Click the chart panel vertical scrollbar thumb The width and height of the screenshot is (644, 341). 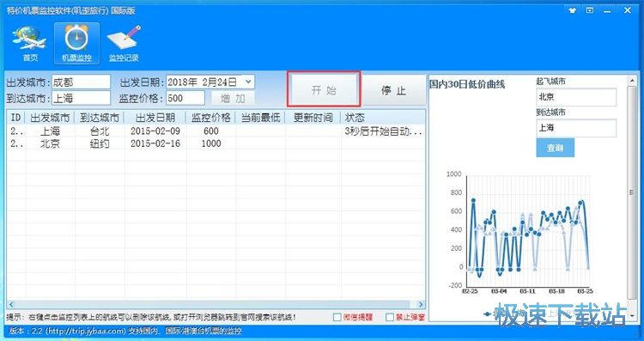(x=632, y=193)
